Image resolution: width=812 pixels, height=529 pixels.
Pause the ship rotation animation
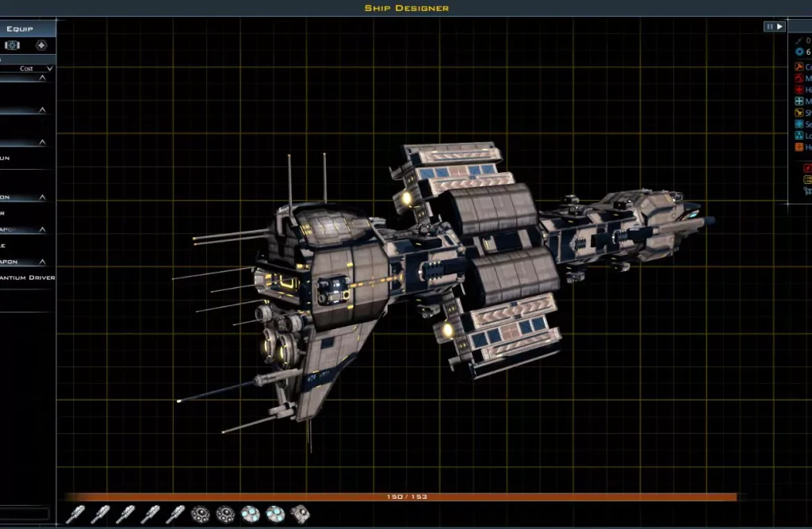[769, 26]
